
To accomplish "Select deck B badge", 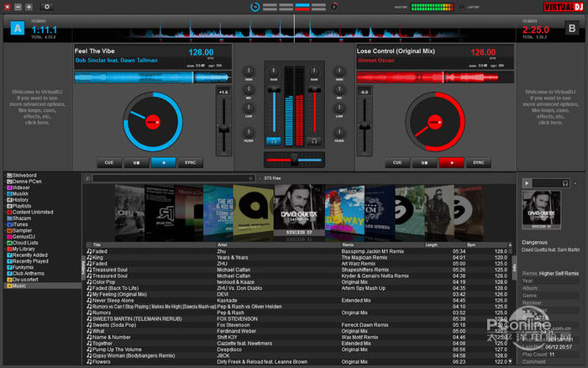I will pyautogui.click(x=572, y=29).
